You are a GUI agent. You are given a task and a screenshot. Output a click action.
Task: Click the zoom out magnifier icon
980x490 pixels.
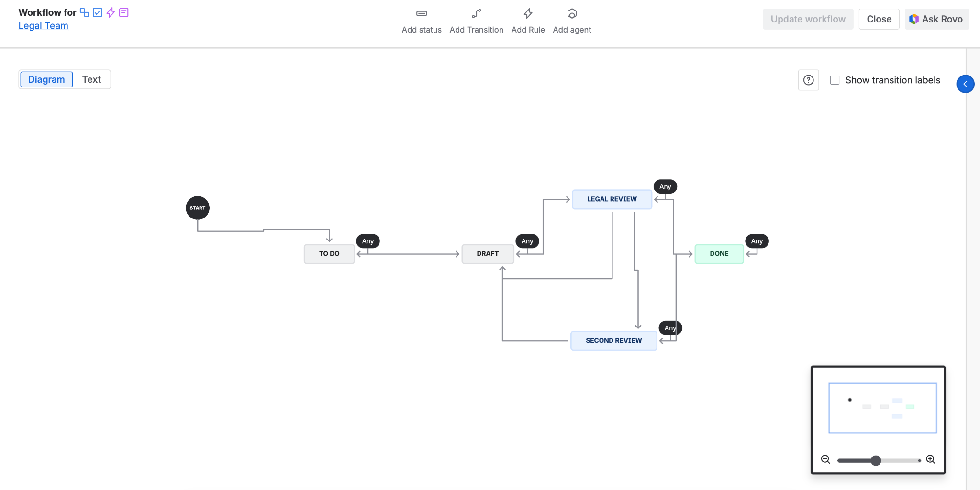tap(825, 459)
